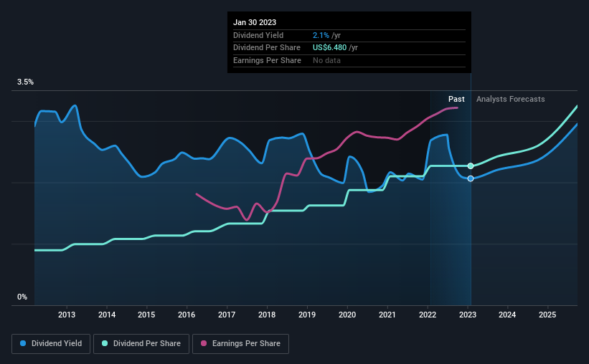The width and height of the screenshot is (589, 364).
Task: Click the blue Dividend Yield marker at 2023
Action: point(471,178)
